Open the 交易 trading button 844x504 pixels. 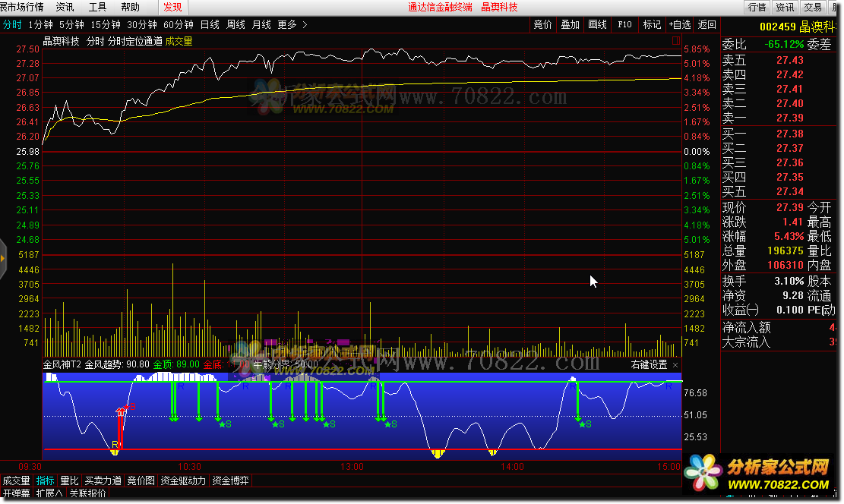[x=813, y=7]
